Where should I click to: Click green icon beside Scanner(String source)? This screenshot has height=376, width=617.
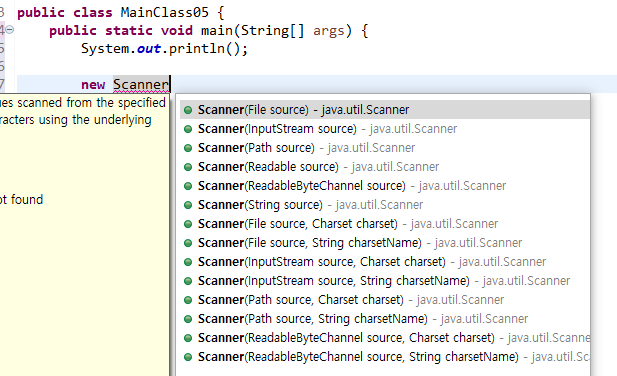[x=188, y=205]
